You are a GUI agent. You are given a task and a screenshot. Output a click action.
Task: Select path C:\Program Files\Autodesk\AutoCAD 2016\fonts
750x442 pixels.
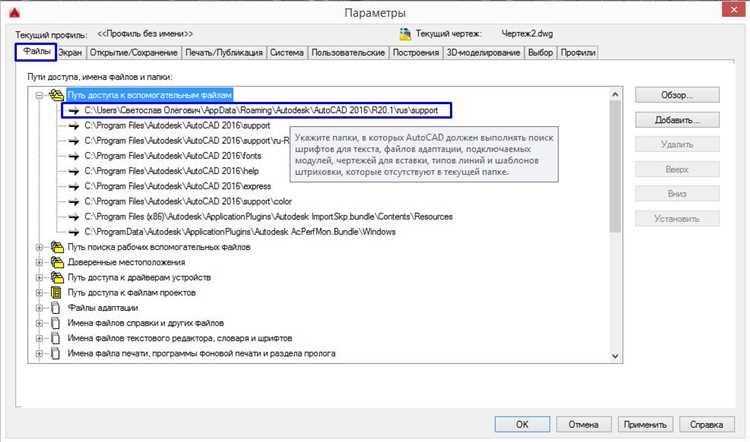173,156
